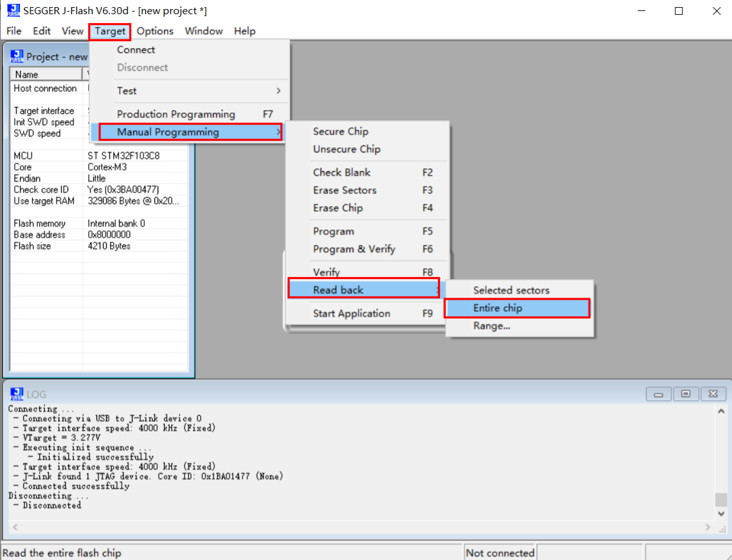Minimize the J-Flash main window
This screenshot has width=732, height=560.
[x=642, y=11]
